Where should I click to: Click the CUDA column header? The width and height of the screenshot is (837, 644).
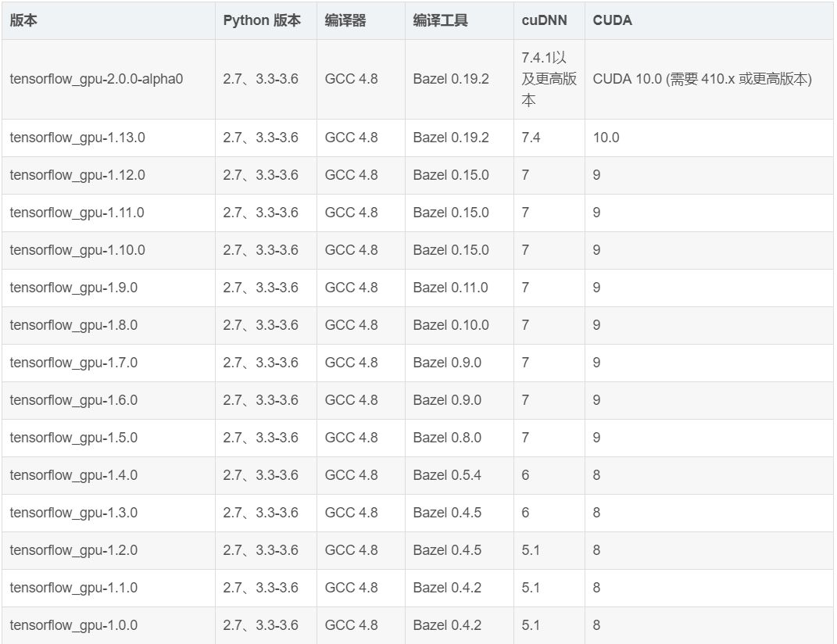610,20
